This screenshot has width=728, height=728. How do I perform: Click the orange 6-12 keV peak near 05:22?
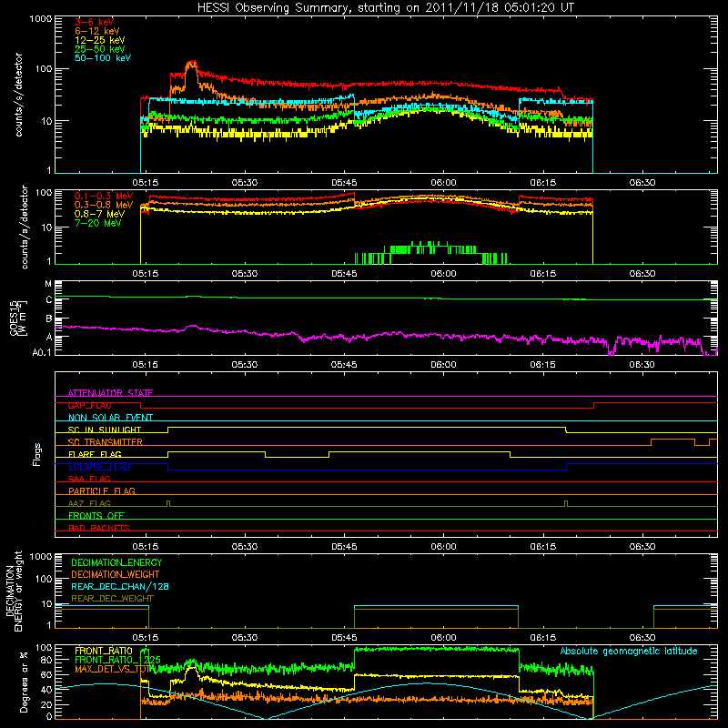tap(192, 67)
